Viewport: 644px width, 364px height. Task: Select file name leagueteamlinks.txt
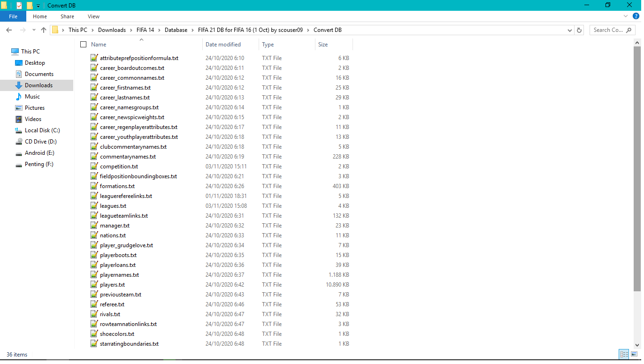tap(124, 216)
